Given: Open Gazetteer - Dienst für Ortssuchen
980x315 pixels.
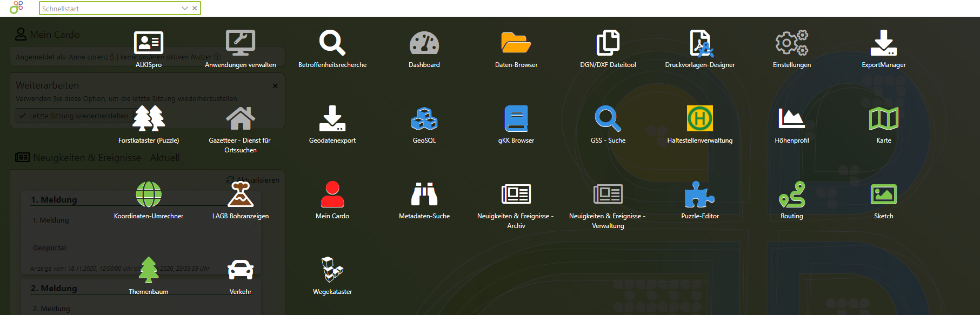Looking at the screenshot, I should click(x=241, y=118).
